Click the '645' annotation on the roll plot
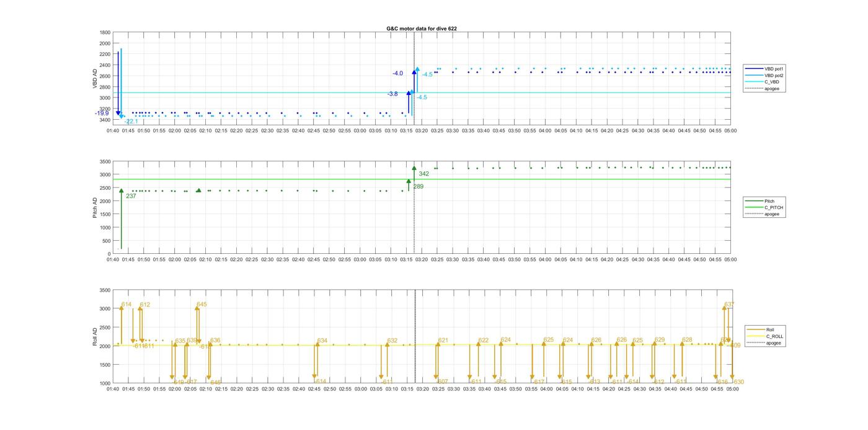This screenshot has width=868, height=430. point(201,305)
